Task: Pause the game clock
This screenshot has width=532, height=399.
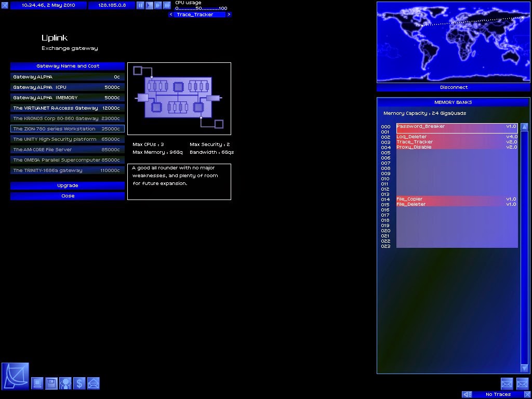Action: tap(140, 5)
